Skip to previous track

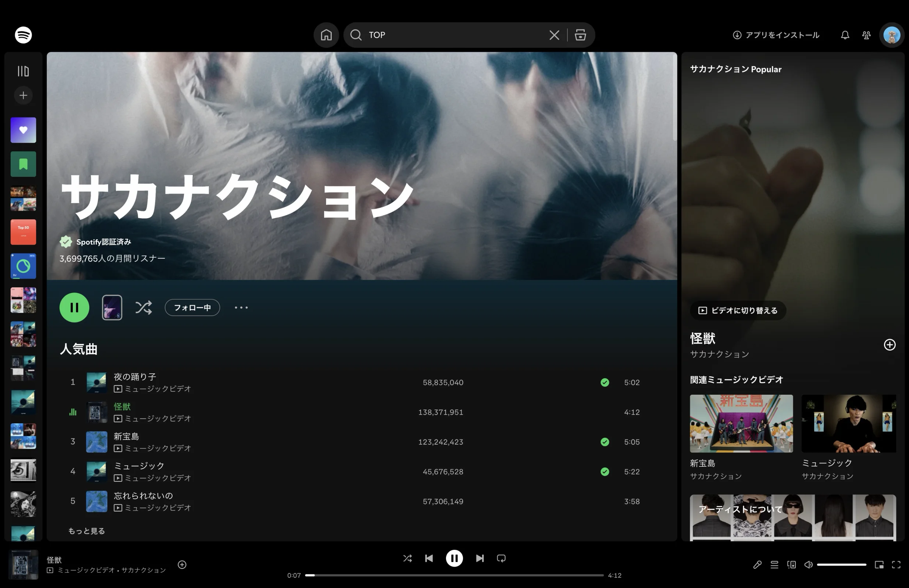tap(429, 558)
